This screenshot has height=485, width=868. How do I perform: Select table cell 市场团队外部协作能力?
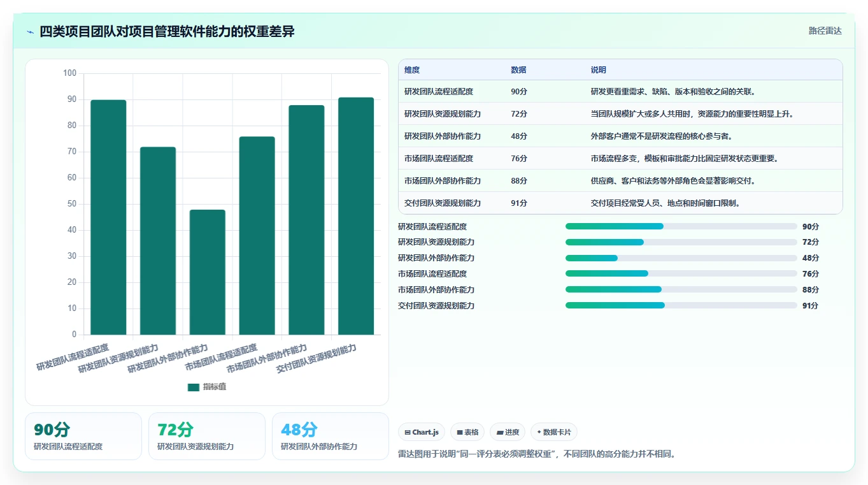coord(443,181)
